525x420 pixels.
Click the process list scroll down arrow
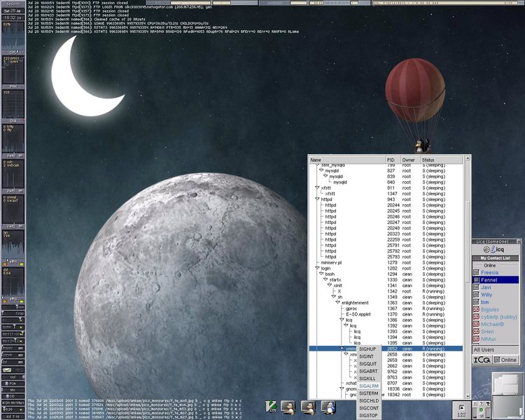pos(468,396)
